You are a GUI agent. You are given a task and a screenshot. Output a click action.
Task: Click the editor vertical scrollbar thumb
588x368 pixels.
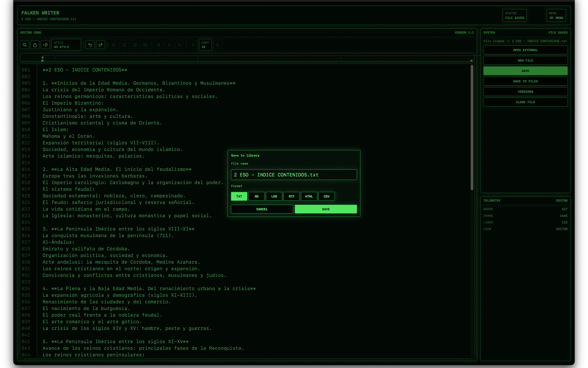coord(472,128)
